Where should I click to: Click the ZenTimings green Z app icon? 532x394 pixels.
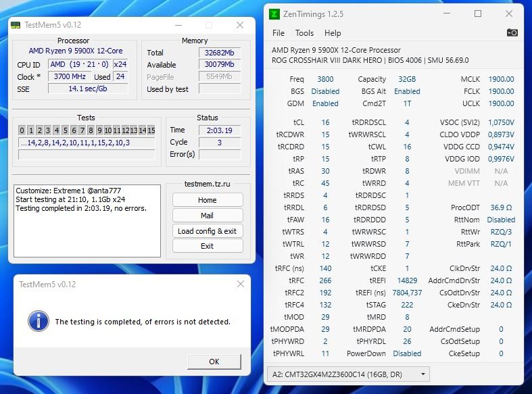click(274, 14)
